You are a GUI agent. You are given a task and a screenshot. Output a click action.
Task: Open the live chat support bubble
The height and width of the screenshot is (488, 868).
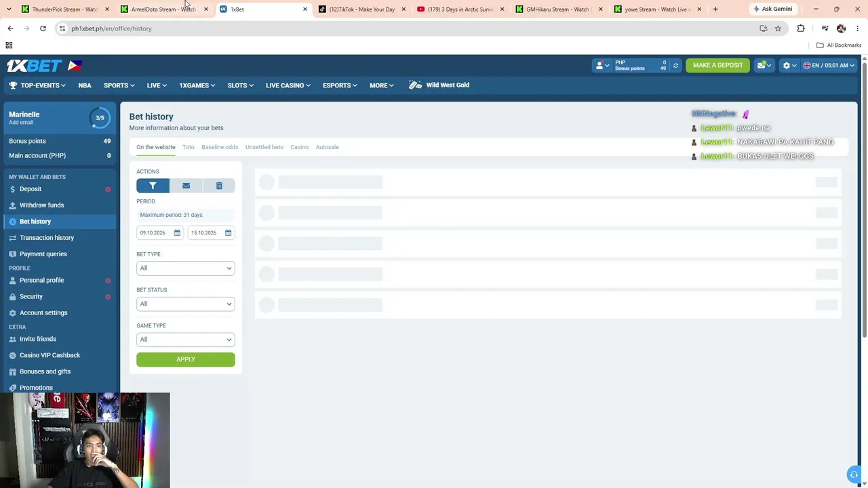click(x=854, y=474)
